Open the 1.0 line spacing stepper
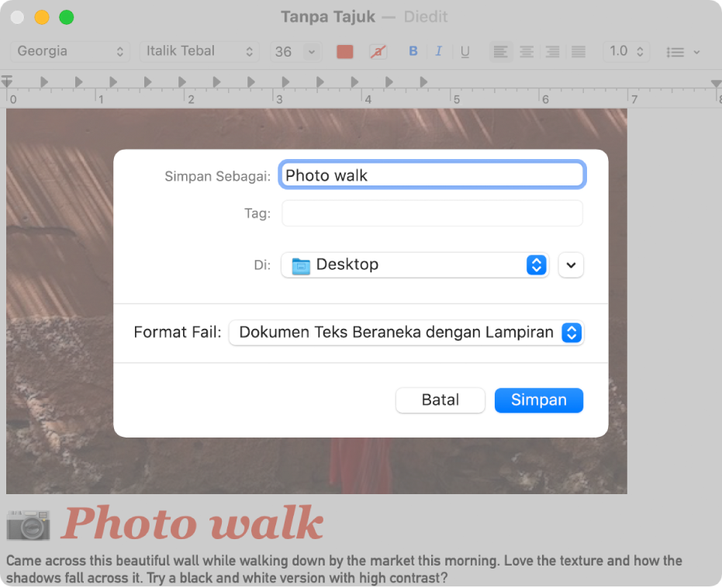This screenshot has height=588, width=722. click(x=627, y=51)
